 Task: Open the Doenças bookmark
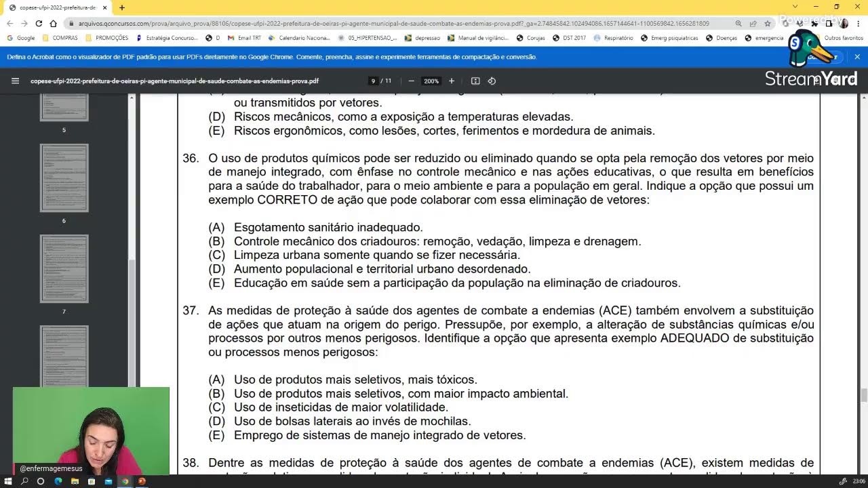tap(722, 38)
